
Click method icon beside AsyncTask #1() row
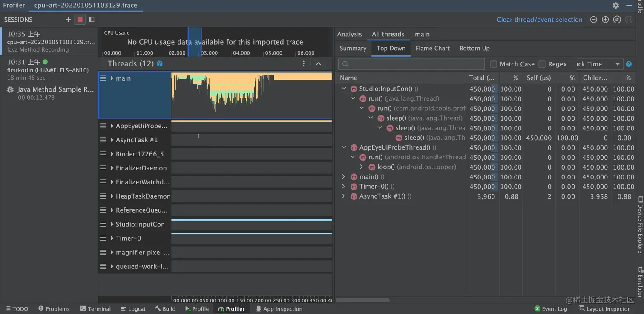point(354,196)
